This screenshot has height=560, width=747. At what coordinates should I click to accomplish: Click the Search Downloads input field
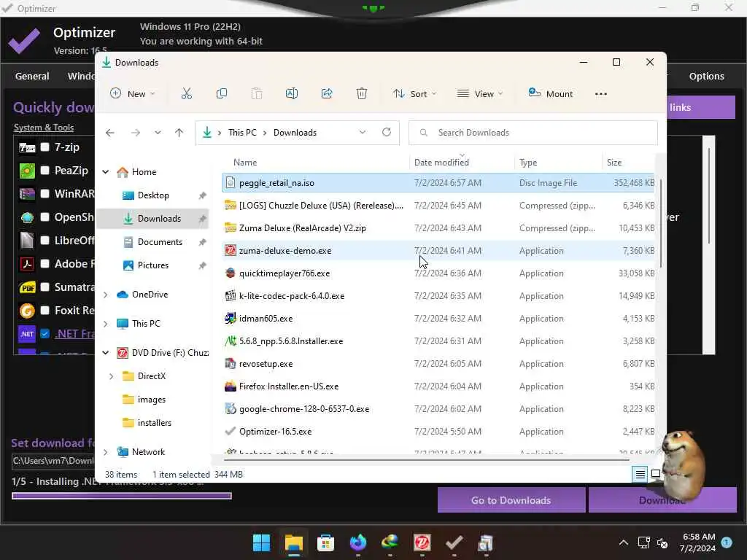click(x=533, y=133)
